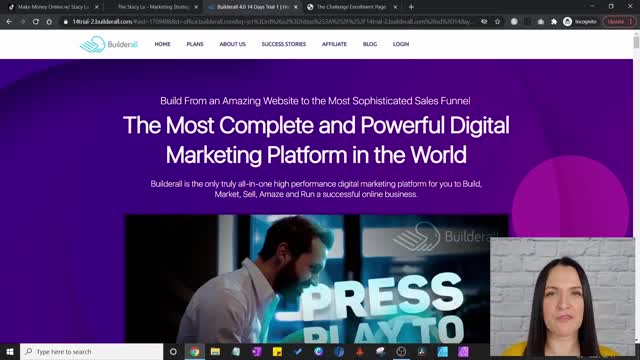Screen dimensions: 640x360
Task: Click the LOGIN nav link
Action: (401, 44)
